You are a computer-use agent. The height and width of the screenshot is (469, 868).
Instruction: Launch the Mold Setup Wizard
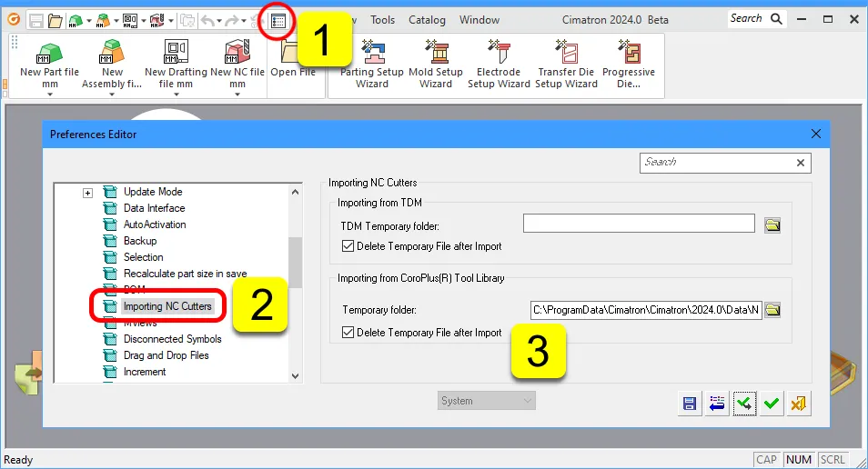[x=435, y=63]
